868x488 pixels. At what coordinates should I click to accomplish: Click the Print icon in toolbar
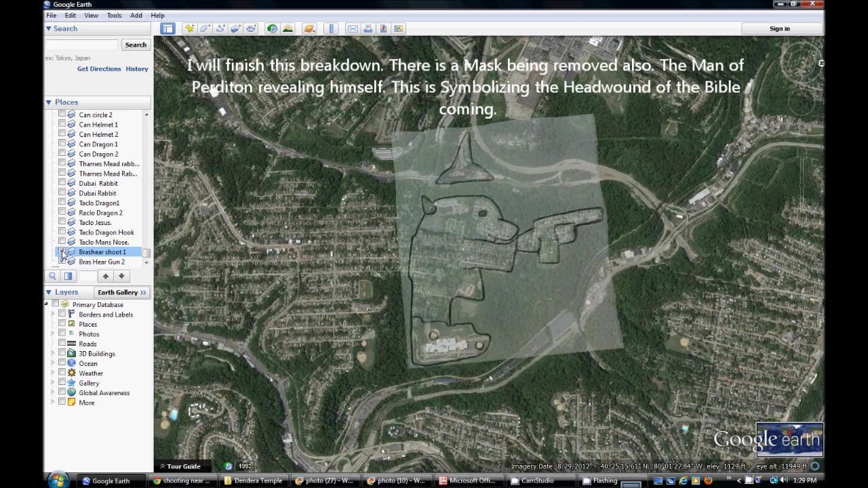(x=368, y=28)
